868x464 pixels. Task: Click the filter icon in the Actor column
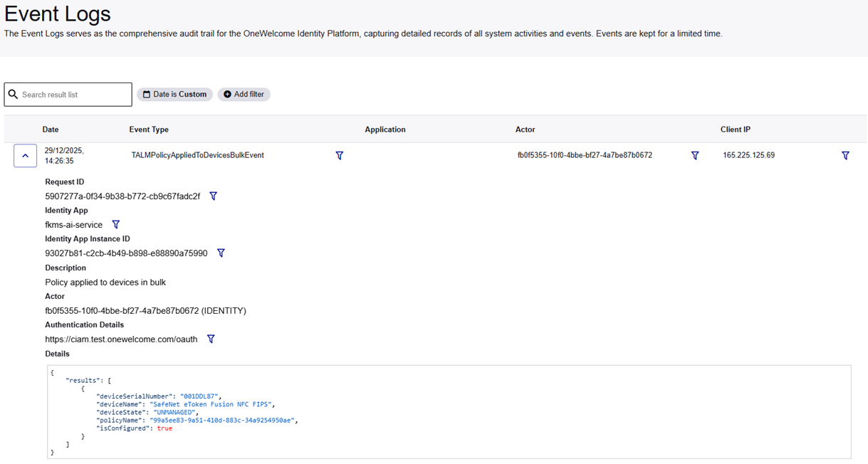(695, 155)
